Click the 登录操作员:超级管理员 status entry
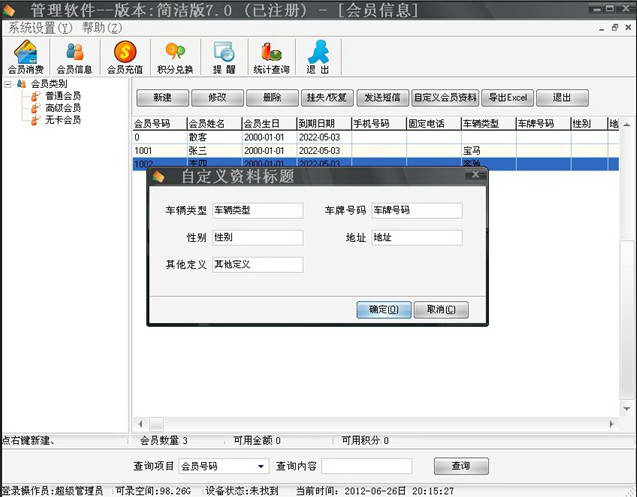This screenshot has width=637, height=497. (x=52, y=491)
